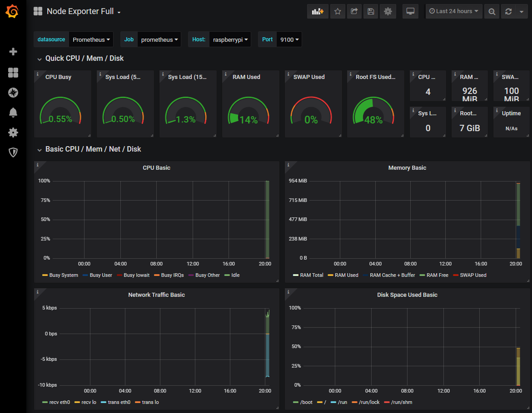Open the Last 24 hours time picker
Viewport: 532px width, 413px height.
(x=453, y=11)
